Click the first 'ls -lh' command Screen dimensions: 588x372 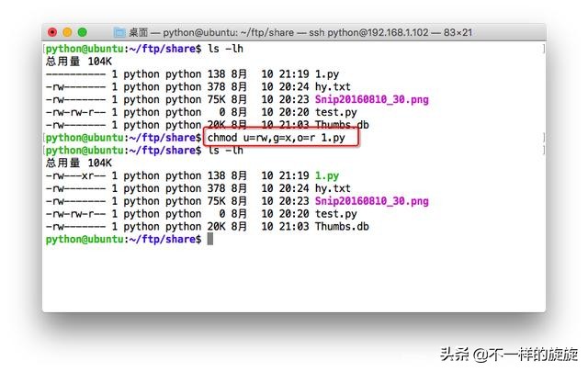tap(225, 49)
